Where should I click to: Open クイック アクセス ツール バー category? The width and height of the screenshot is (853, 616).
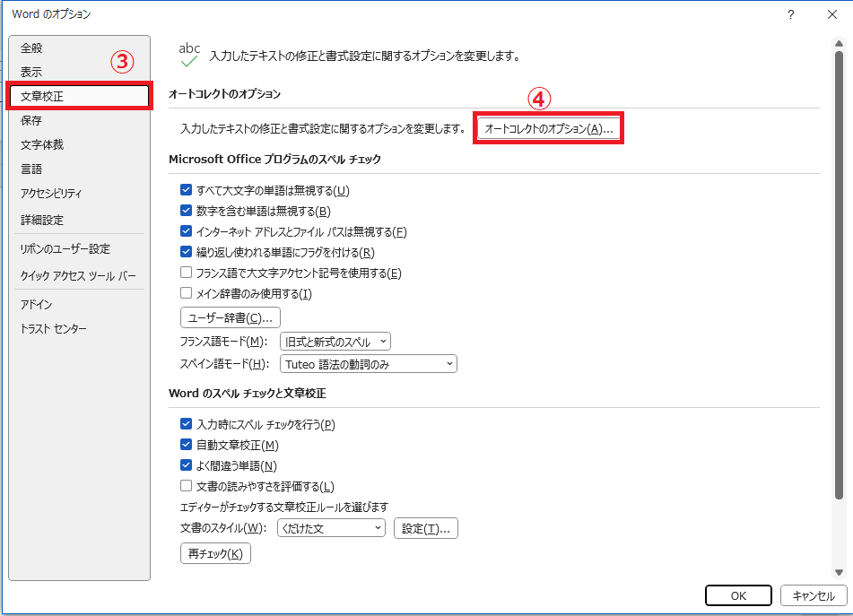click(80, 275)
